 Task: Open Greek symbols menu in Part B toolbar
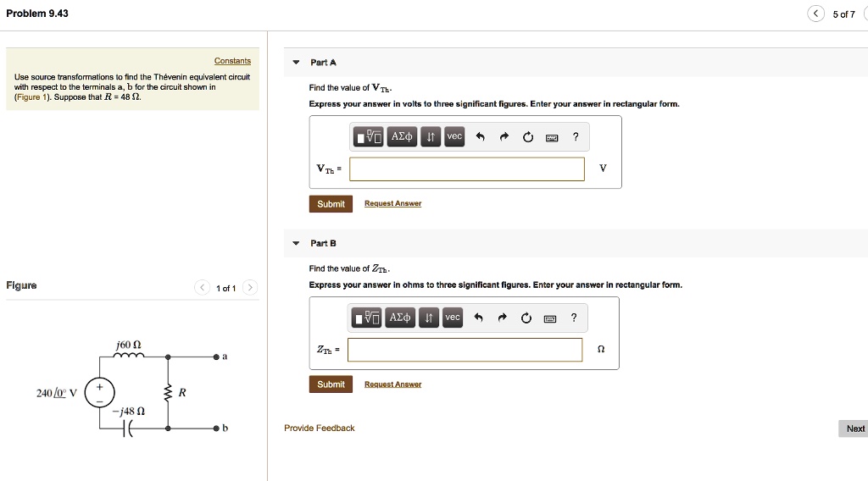(x=400, y=318)
